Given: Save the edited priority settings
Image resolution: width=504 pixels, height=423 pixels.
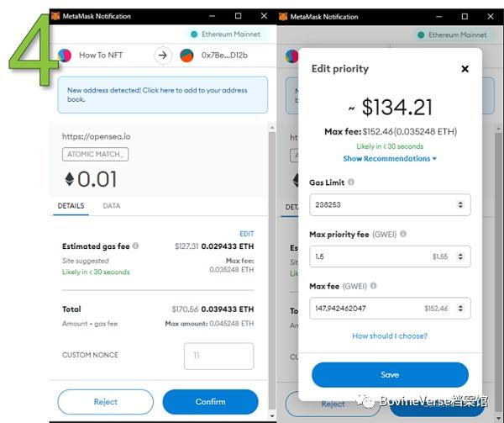Looking at the screenshot, I should (x=390, y=375).
